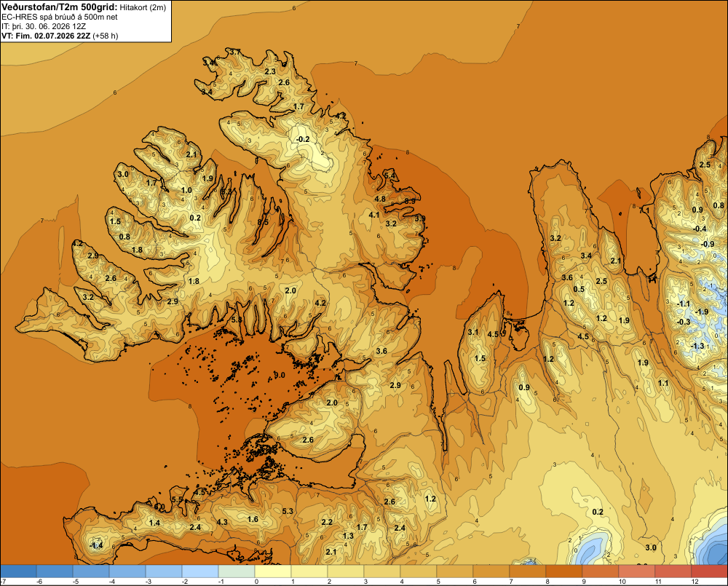Click the orange 8 legend swatch
The width and height of the screenshot is (728, 586).
coord(564,571)
